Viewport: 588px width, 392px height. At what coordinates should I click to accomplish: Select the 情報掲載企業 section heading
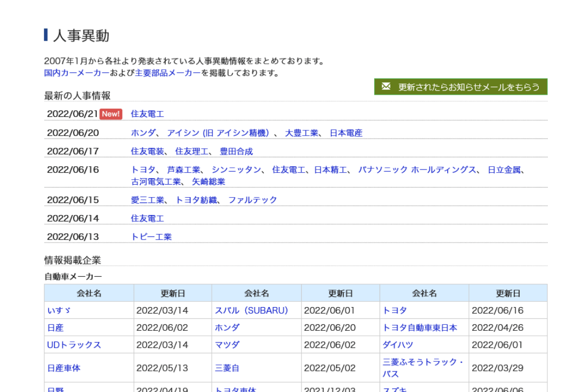click(x=73, y=260)
